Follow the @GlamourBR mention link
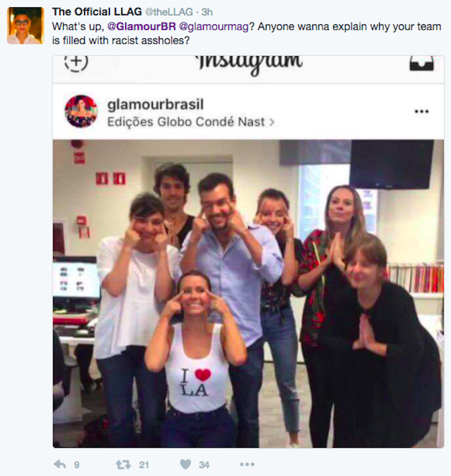 142,26
